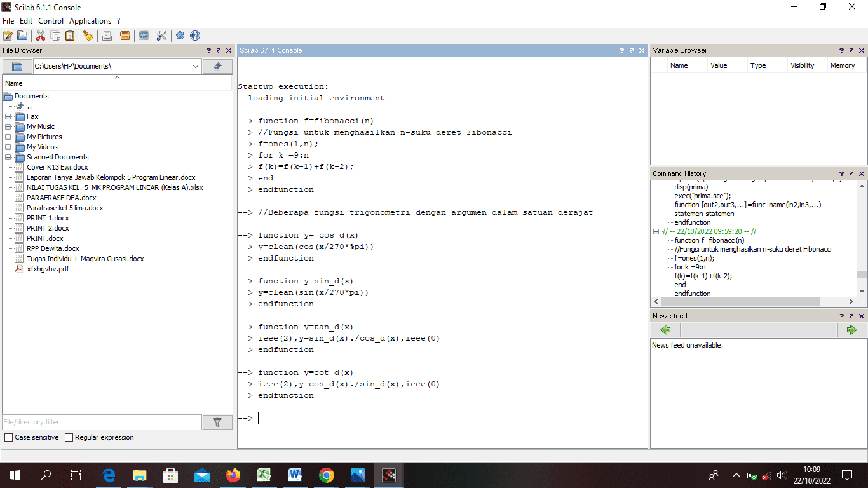Select xfxhgvhv.pdf file
The height and width of the screenshot is (488, 868).
click(48, 269)
